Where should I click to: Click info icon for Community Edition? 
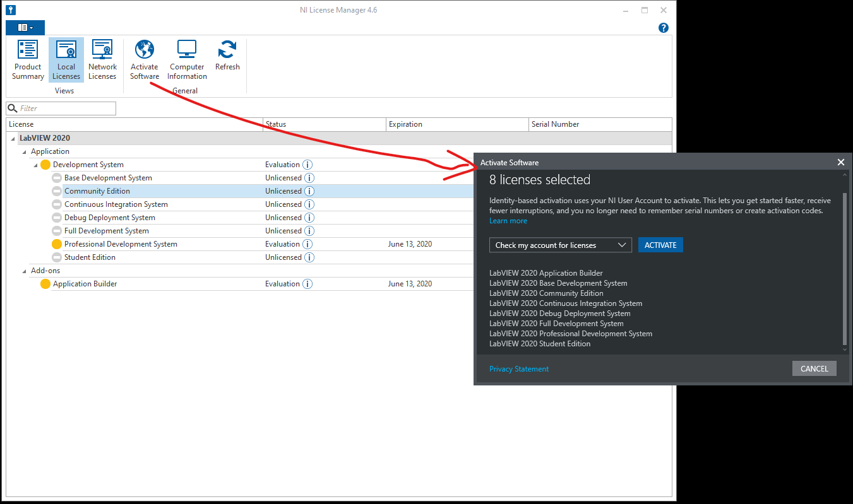(x=308, y=191)
